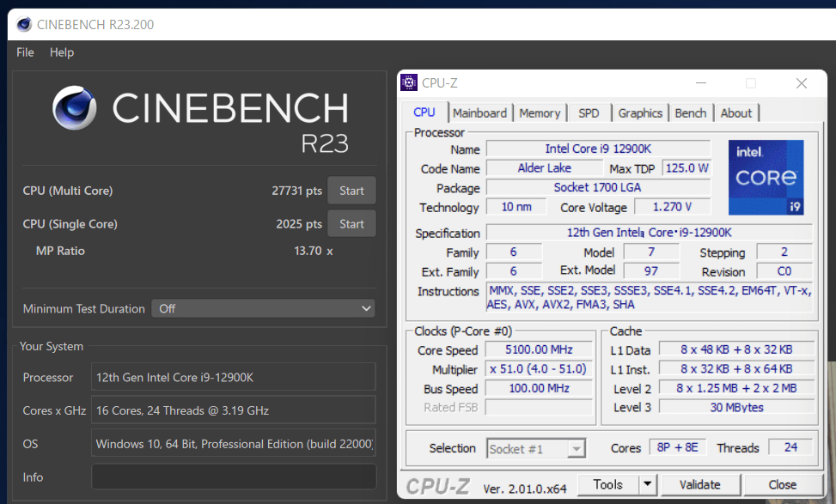The width and height of the screenshot is (836, 504).
Task: Switch to the Mainboard tab
Action: [x=479, y=113]
